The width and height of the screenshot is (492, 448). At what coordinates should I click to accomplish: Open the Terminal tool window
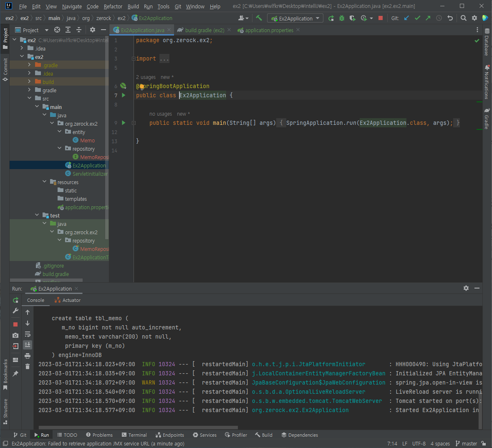[134, 435]
